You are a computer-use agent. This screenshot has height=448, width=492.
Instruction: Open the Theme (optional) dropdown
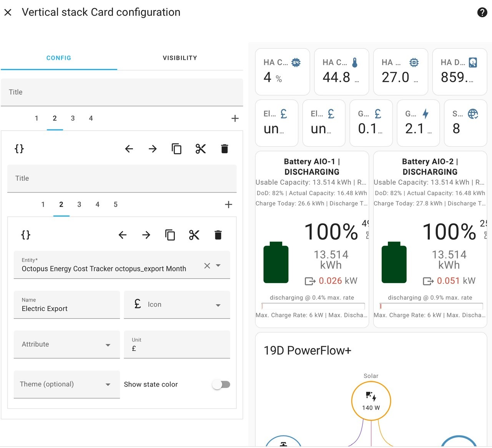67,384
